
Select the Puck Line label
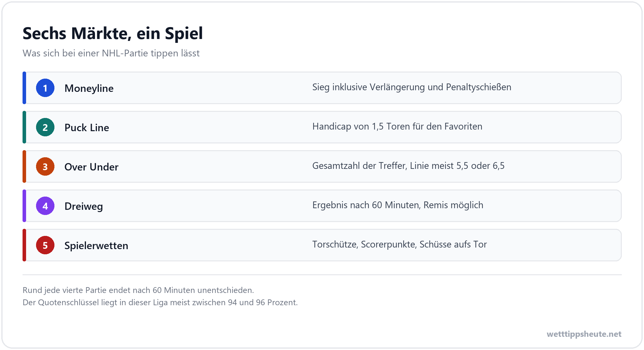tap(87, 128)
